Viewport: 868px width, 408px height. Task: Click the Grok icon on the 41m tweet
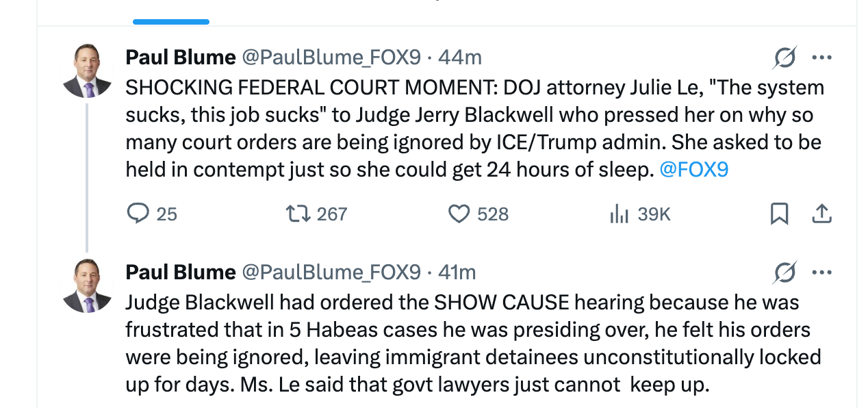(x=784, y=273)
